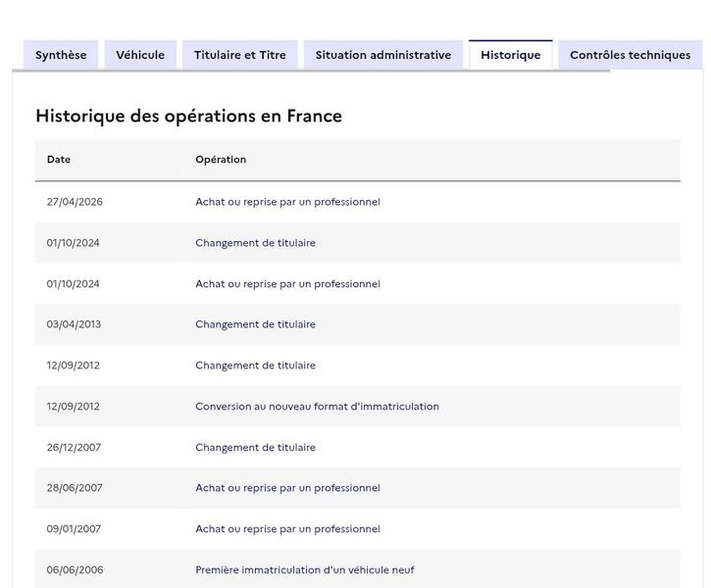Select Conversion au nouveau format d'immatriculation row
This screenshot has height=588, width=711.
358,407
